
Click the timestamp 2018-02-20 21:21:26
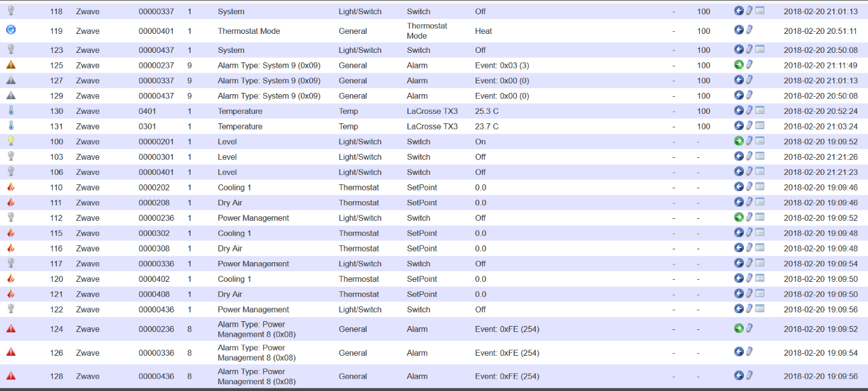tap(821, 157)
